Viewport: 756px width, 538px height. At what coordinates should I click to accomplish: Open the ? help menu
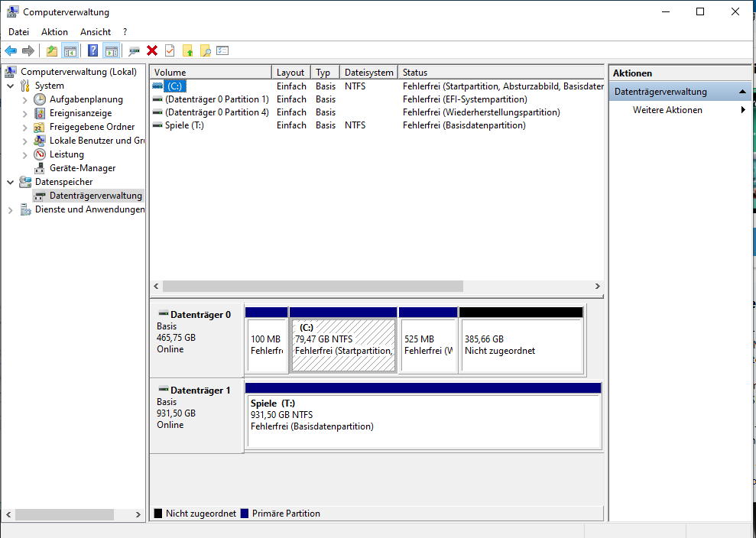point(125,32)
